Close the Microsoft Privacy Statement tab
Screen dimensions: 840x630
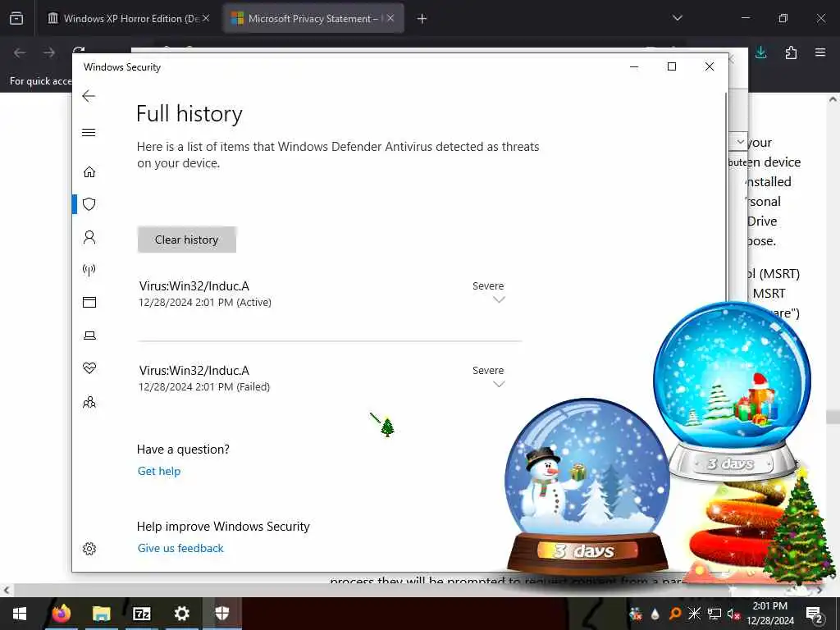tap(390, 18)
